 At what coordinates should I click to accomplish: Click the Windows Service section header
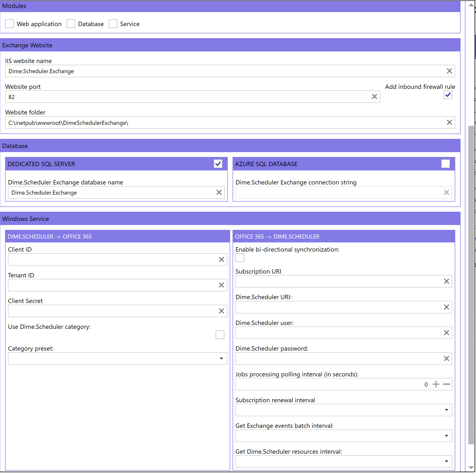(x=230, y=219)
